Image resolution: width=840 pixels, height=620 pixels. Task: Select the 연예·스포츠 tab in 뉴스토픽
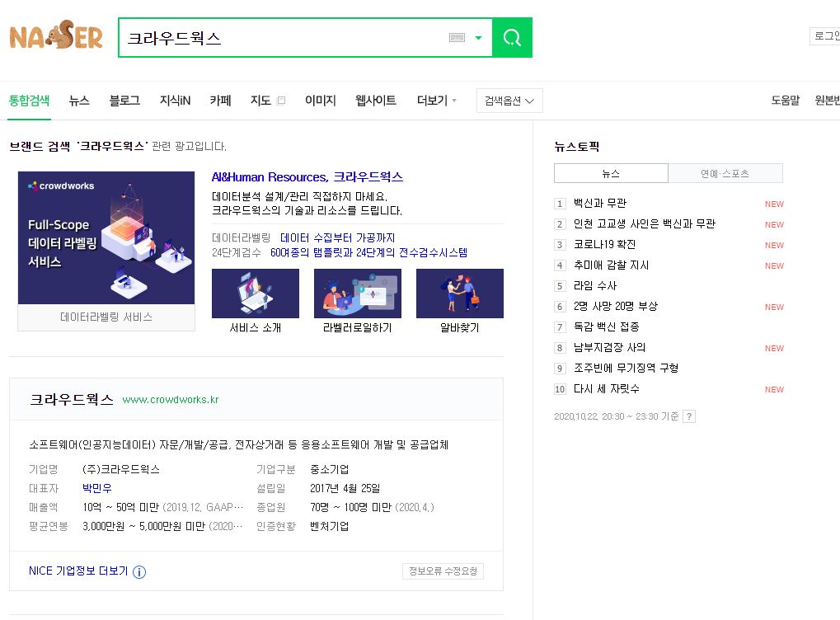(x=725, y=173)
